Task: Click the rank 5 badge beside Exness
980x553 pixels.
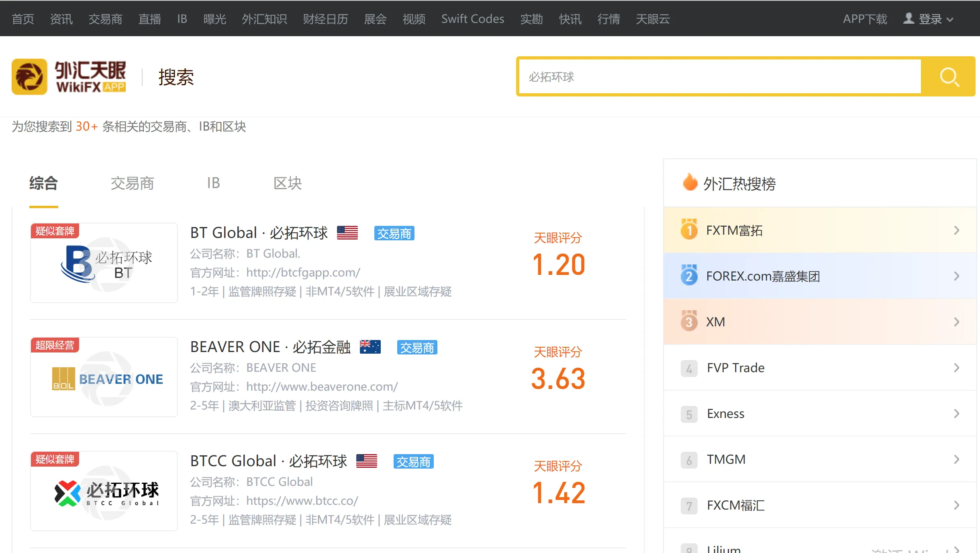Action: 689,414
